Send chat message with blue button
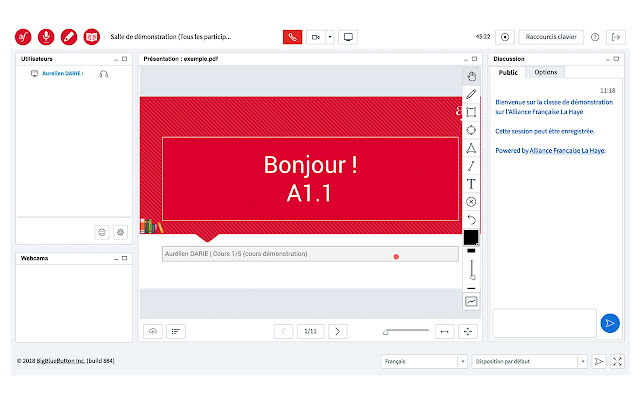Viewport: 640px width, 400px height. [x=610, y=323]
